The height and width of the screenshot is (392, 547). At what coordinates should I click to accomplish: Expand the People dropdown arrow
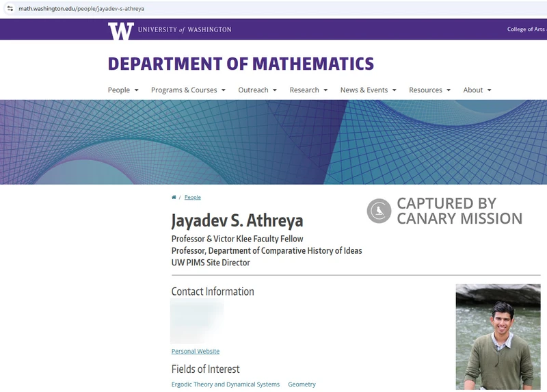click(x=136, y=90)
